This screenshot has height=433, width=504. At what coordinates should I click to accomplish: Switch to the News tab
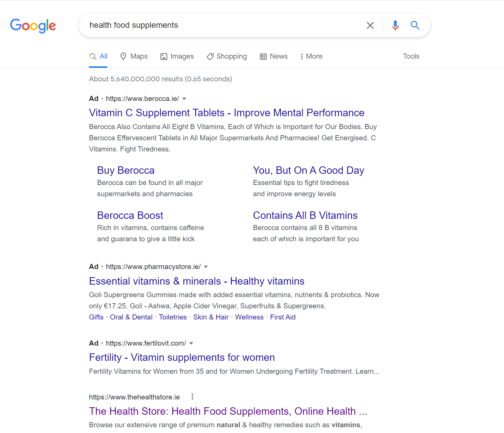274,57
